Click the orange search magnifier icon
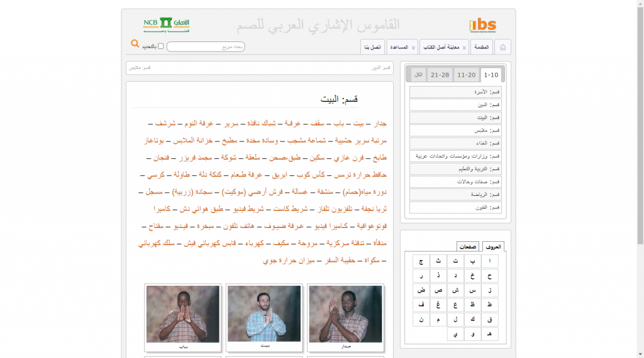644x358 pixels. tap(135, 43)
